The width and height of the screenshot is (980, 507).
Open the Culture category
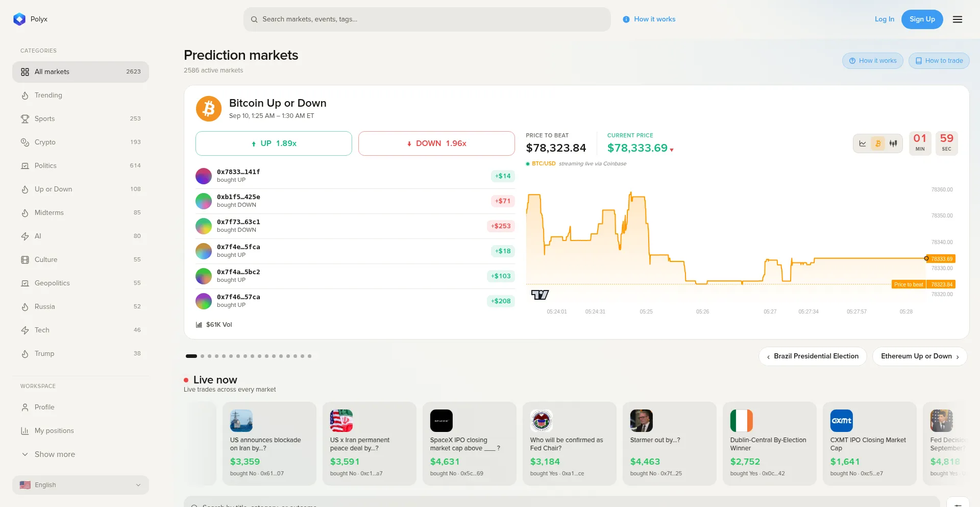(x=81, y=260)
